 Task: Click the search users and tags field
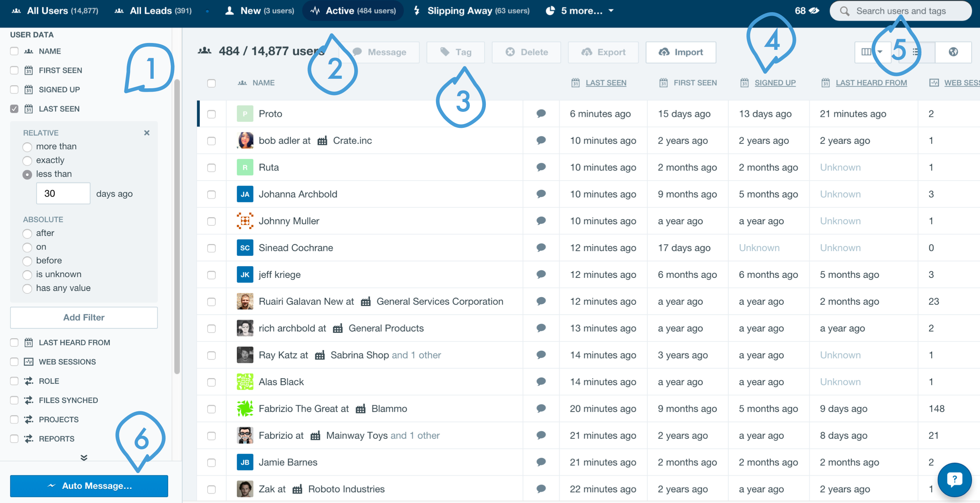(900, 11)
